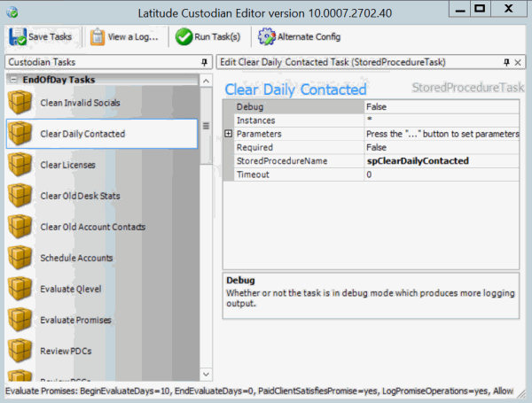Click the app globe icon in title bar
This screenshot has width=532, height=403.
click(12, 12)
